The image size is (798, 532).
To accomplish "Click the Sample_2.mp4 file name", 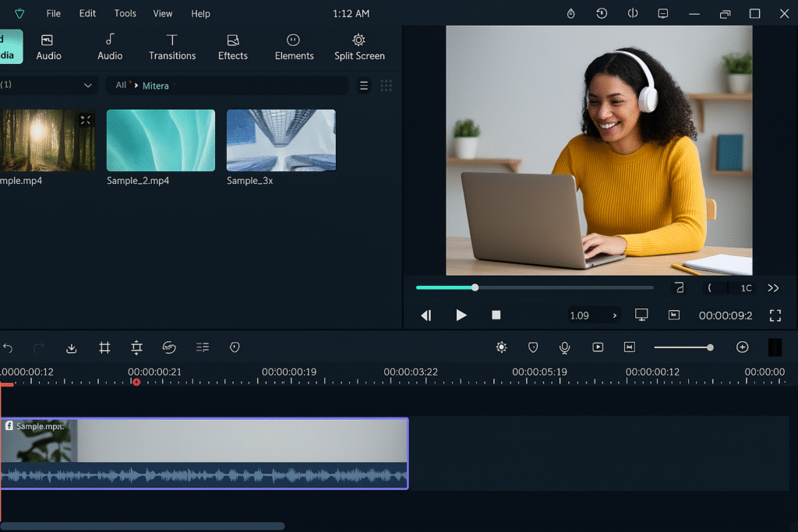I will click(x=138, y=181).
